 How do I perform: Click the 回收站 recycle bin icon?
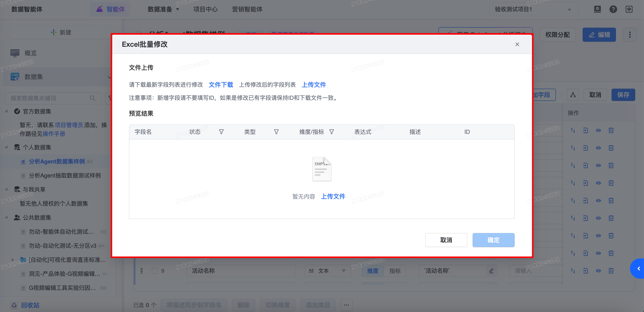[14, 305]
